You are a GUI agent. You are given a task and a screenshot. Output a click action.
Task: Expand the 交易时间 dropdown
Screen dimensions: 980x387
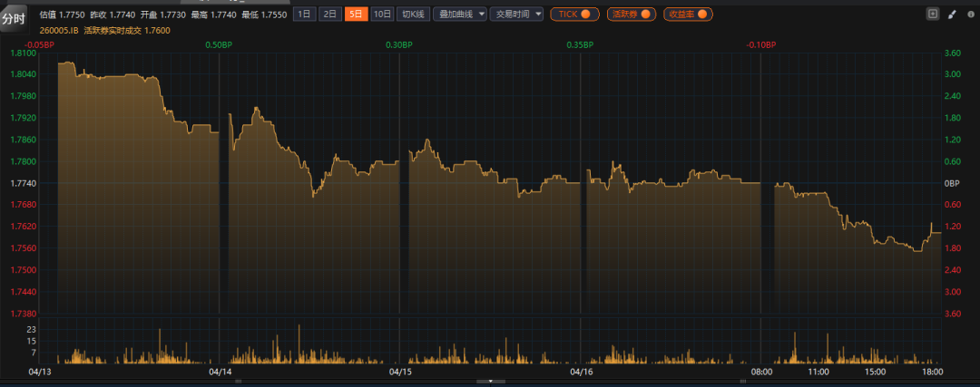(x=518, y=14)
